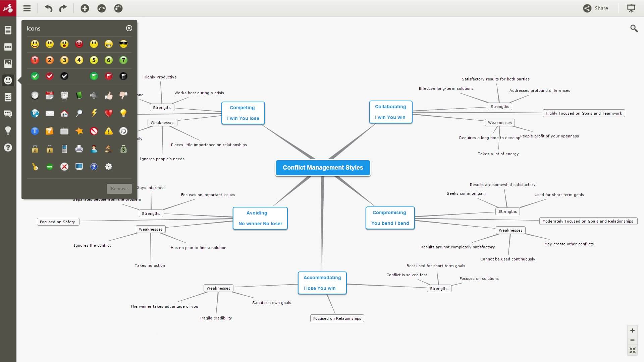Click the Collaborating mind map node
Image resolution: width=644 pixels, height=362 pixels.
point(390,111)
